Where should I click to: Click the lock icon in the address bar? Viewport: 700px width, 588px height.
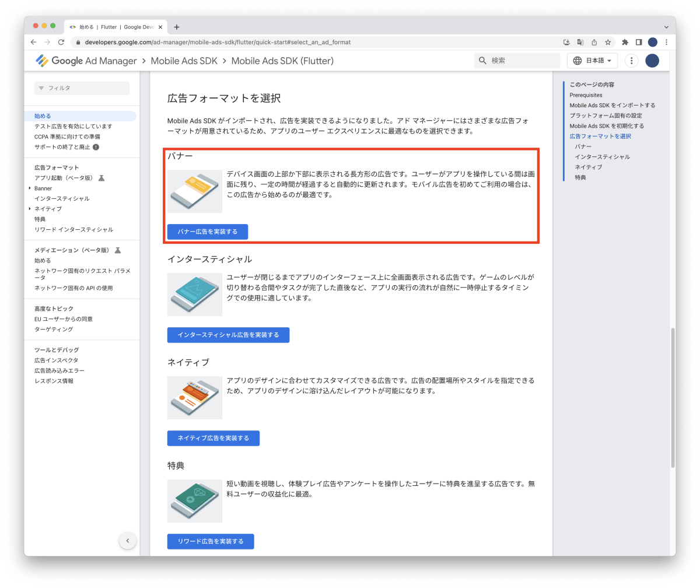click(79, 42)
